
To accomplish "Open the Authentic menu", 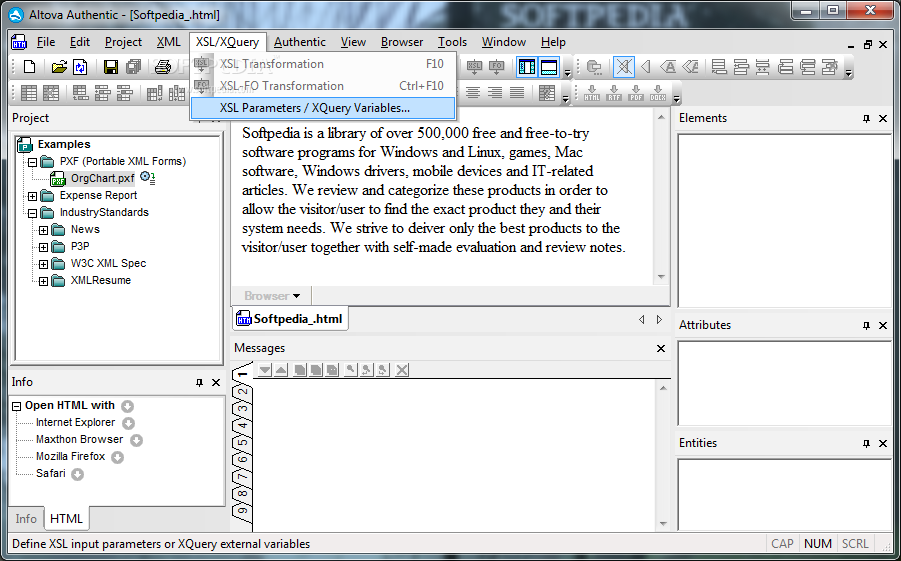I will pos(300,42).
